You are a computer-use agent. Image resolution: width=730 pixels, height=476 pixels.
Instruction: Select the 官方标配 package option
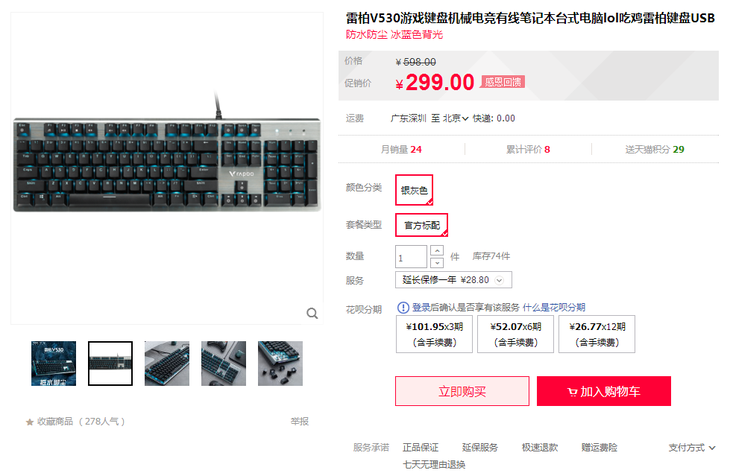(421, 225)
